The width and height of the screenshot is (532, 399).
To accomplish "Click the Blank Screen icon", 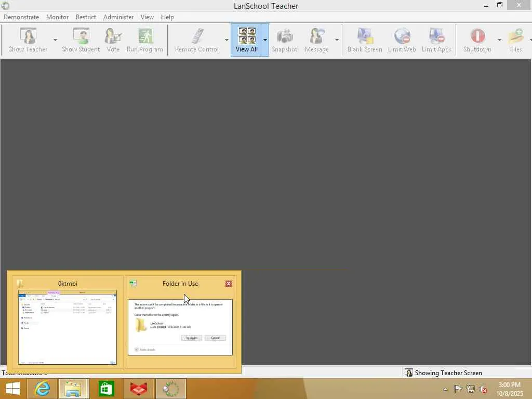I will pyautogui.click(x=365, y=40).
